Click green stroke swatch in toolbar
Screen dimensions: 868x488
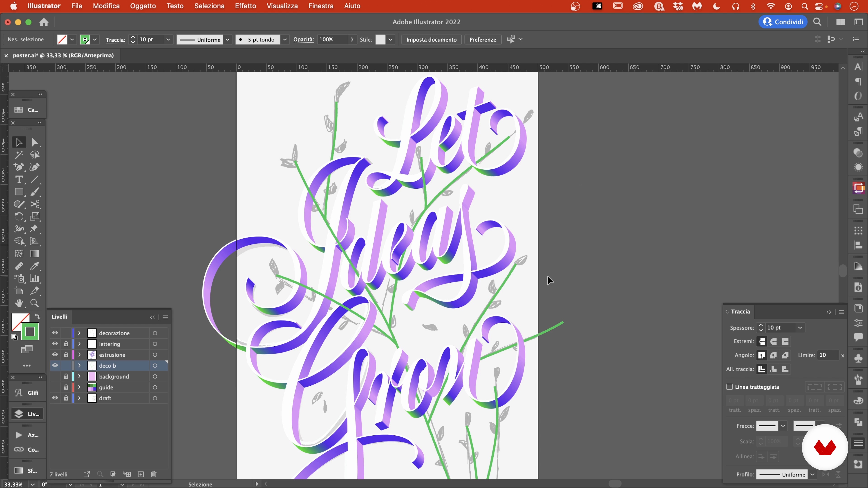[x=30, y=332]
